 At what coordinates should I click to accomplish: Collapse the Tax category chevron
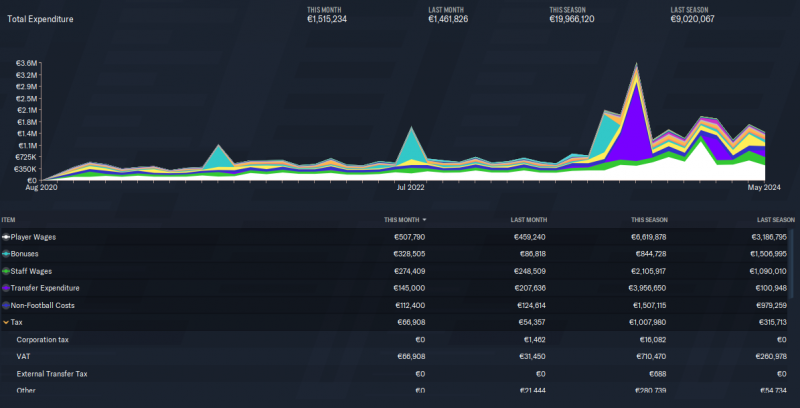click(x=6, y=323)
